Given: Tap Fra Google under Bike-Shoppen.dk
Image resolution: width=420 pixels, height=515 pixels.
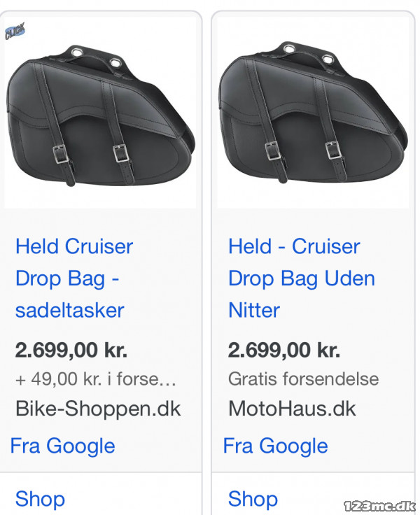Looking at the screenshot, I should click(63, 446).
